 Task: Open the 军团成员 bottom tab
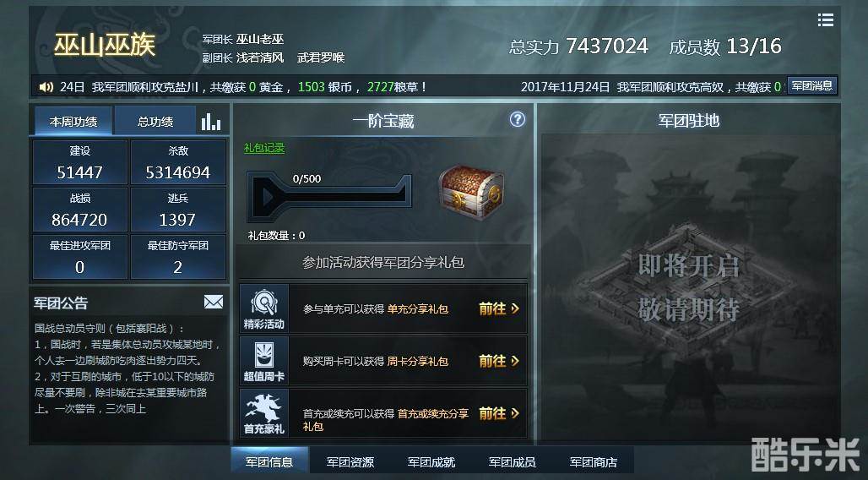(x=512, y=461)
